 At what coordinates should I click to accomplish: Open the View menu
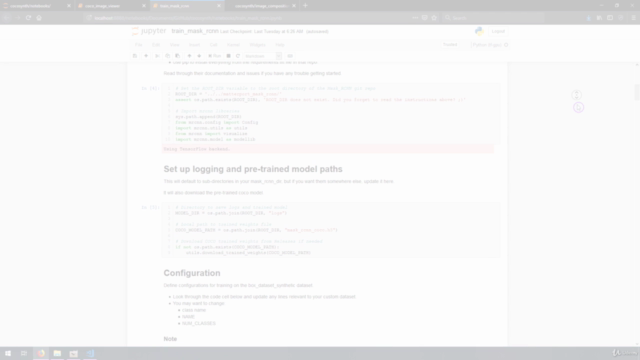174,45
